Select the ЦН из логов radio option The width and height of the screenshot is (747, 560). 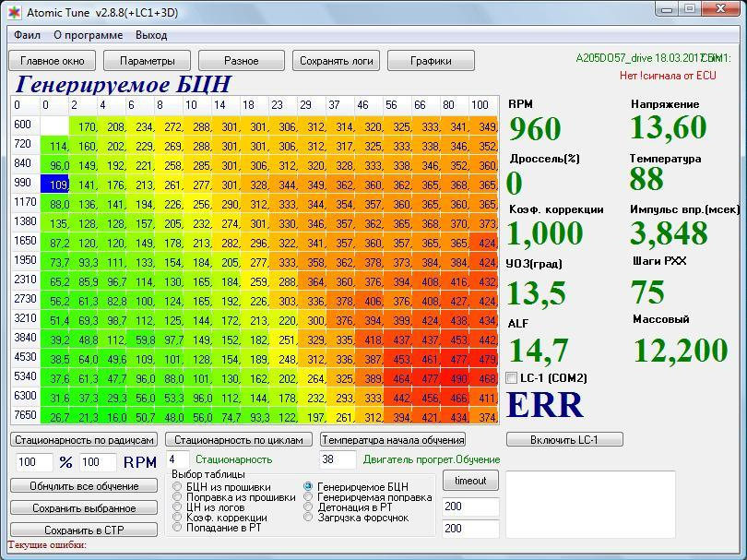click(178, 507)
